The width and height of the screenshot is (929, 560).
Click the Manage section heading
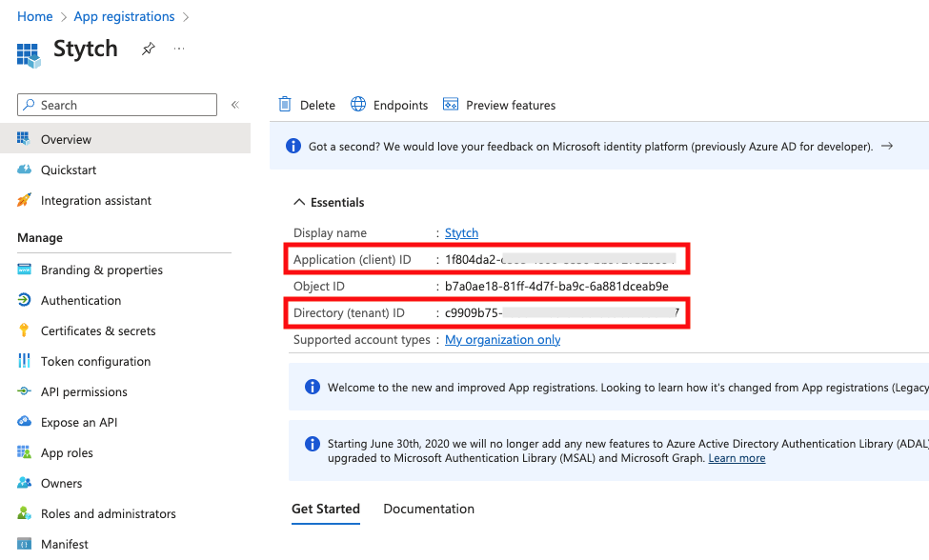pyautogui.click(x=40, y=238)
